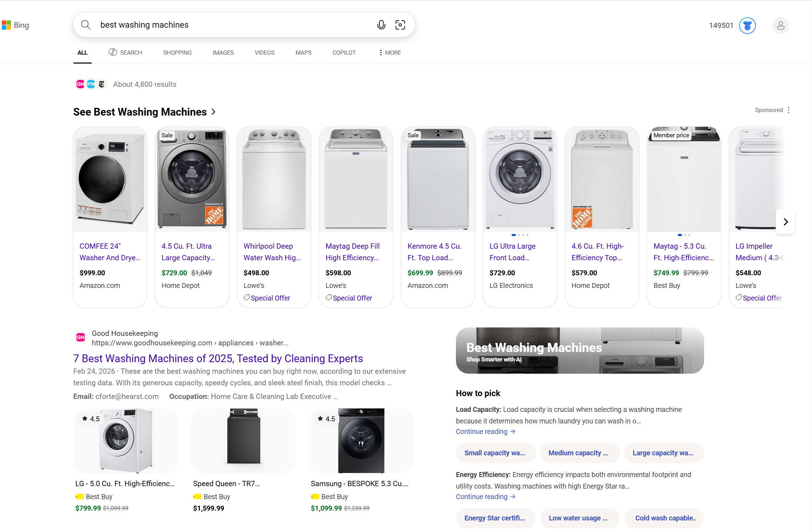
Task: Switch to the IMAGES tab
Action: click(x=223, y=53)
